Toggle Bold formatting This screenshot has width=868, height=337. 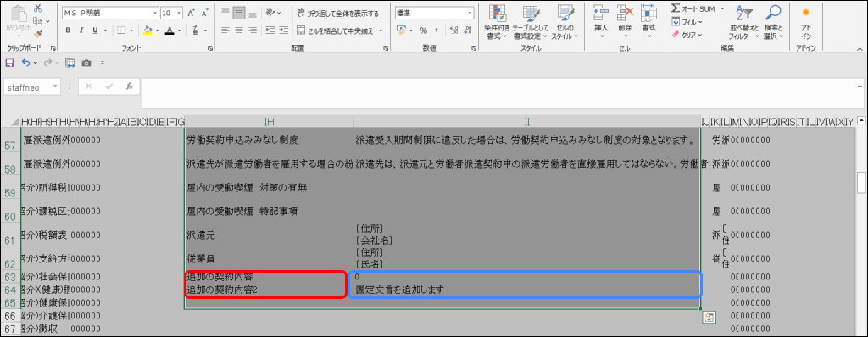[x=68, y=30]
